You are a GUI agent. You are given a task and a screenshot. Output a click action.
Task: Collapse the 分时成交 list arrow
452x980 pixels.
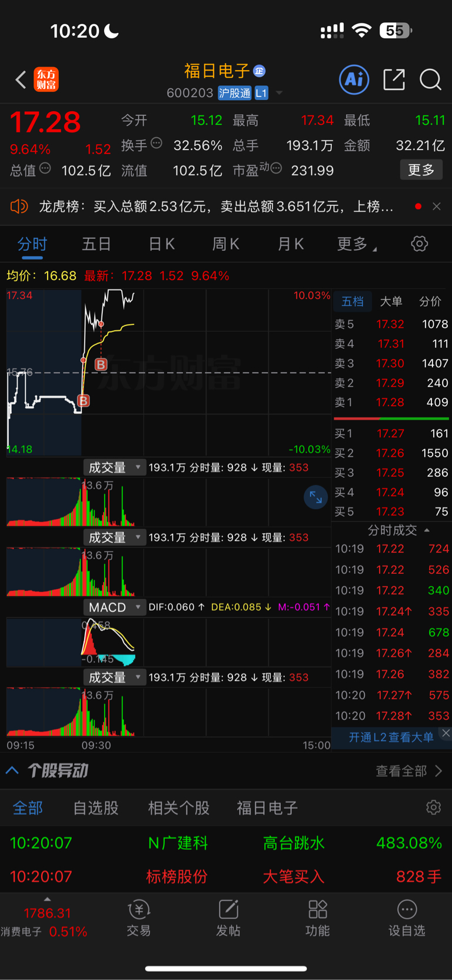(427, 530)
